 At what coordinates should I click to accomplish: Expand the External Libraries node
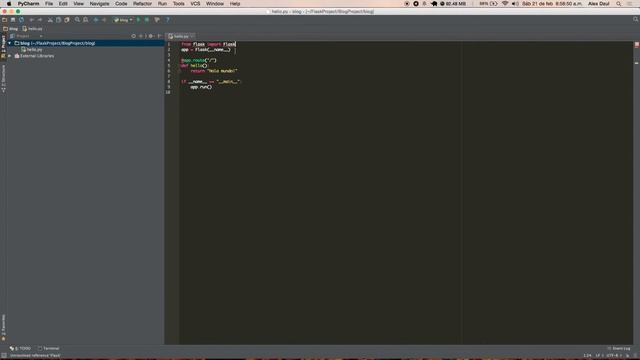click(10, 56)
